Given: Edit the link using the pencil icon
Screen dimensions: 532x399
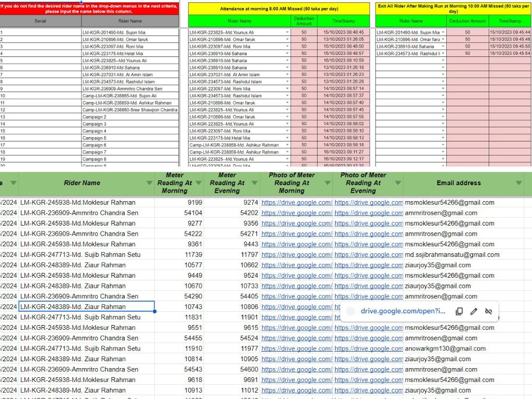Looking at the screenshot, I should pyautogui.click(x=473, y=311).
